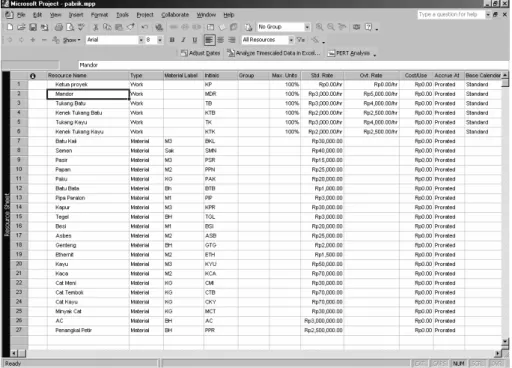This screenshot has height=368, width=512.
Task: Click the PERT Analysis button
Action: coord(349,53)
